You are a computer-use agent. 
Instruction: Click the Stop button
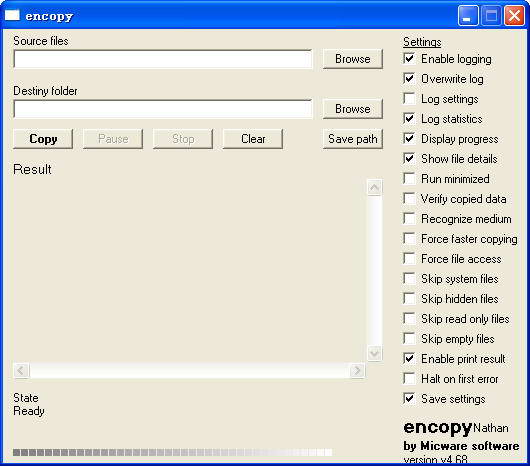(x=183, y=139)
